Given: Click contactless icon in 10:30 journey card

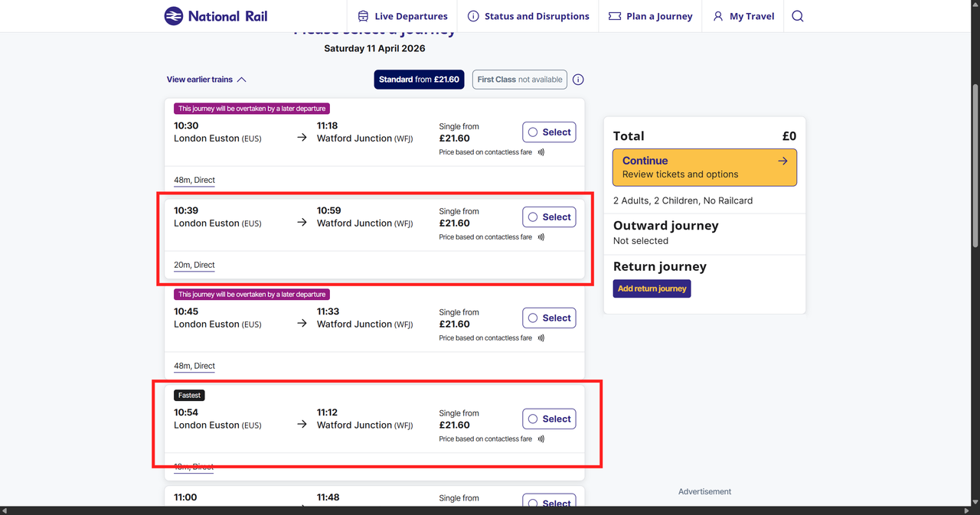Looking at the screenshot, I should coord(541,152).
